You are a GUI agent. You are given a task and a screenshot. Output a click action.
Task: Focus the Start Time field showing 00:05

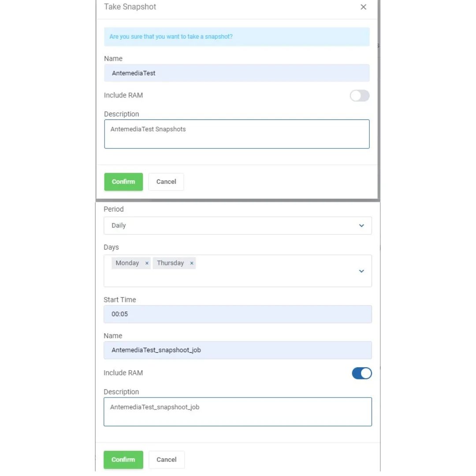pos(238,314)
